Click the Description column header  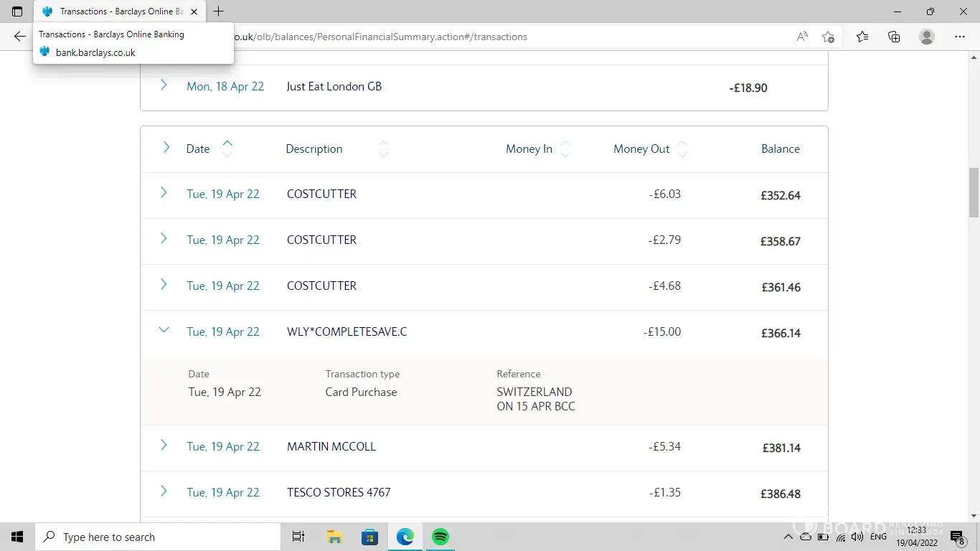[314, 149]
